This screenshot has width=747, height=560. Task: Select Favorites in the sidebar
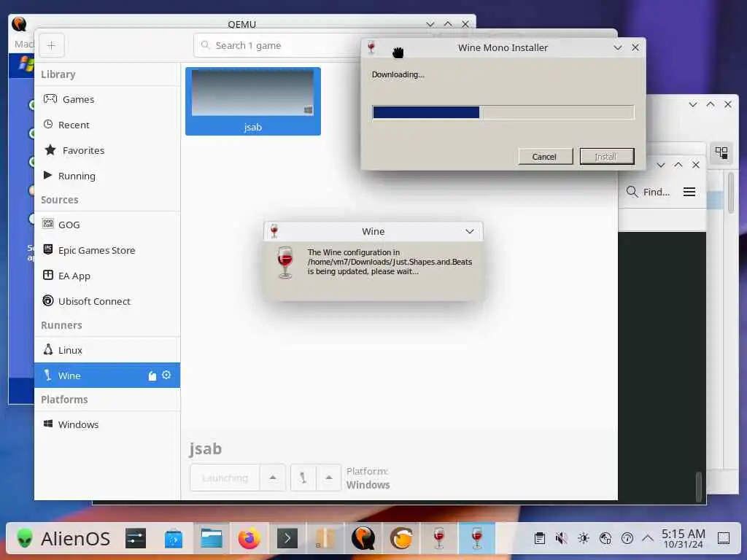pyautogui.click(x=107, y=150)
